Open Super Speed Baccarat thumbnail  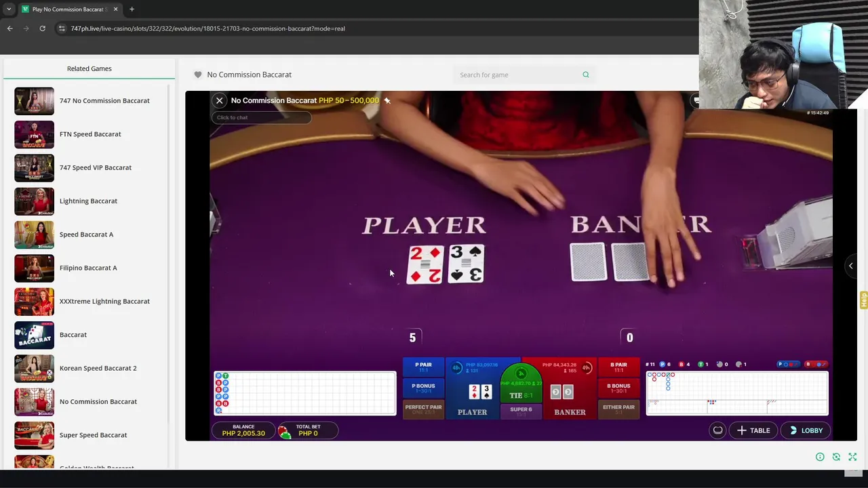pyautogui.click(x=34, y=435)
